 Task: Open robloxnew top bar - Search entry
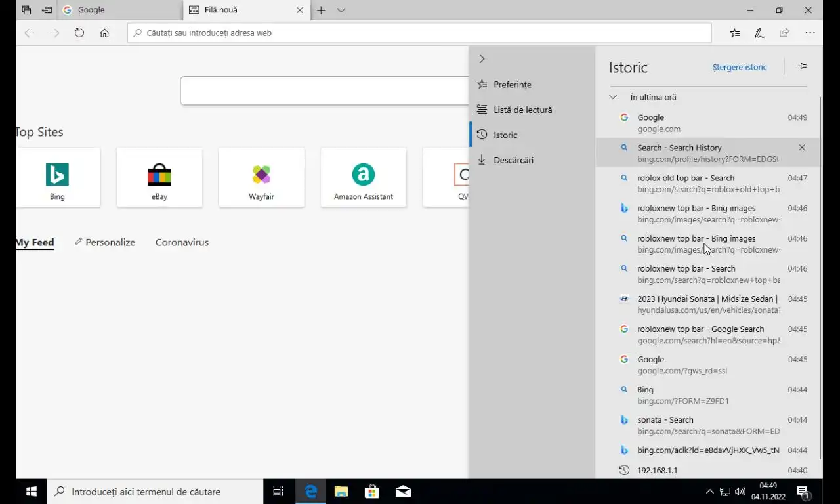(x=707, y=274)
